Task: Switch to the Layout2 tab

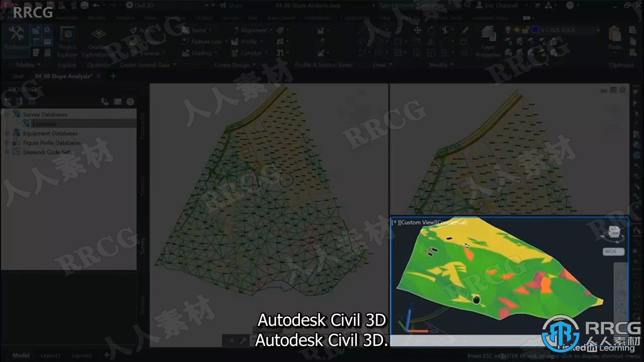Action: tap(82, 355)
